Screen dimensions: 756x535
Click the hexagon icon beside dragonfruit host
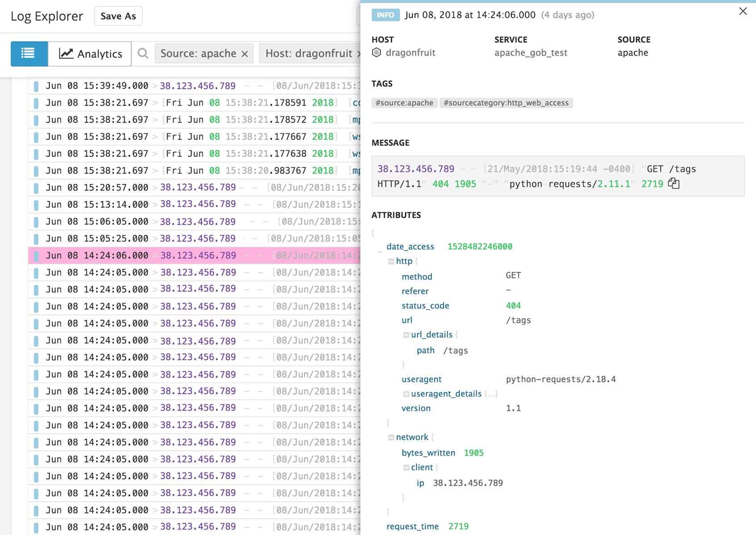tap(378, 53)
